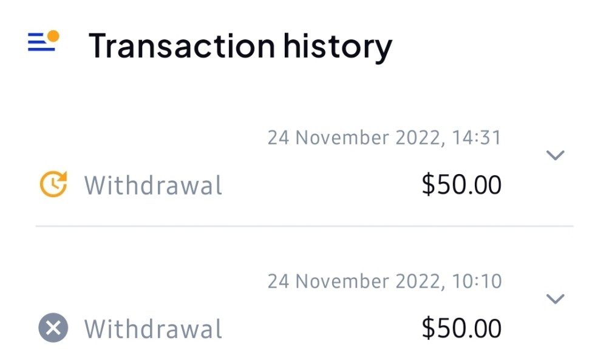
Task: Select the Withdrawal label of cancelled transaction
Action: (153, 329)
